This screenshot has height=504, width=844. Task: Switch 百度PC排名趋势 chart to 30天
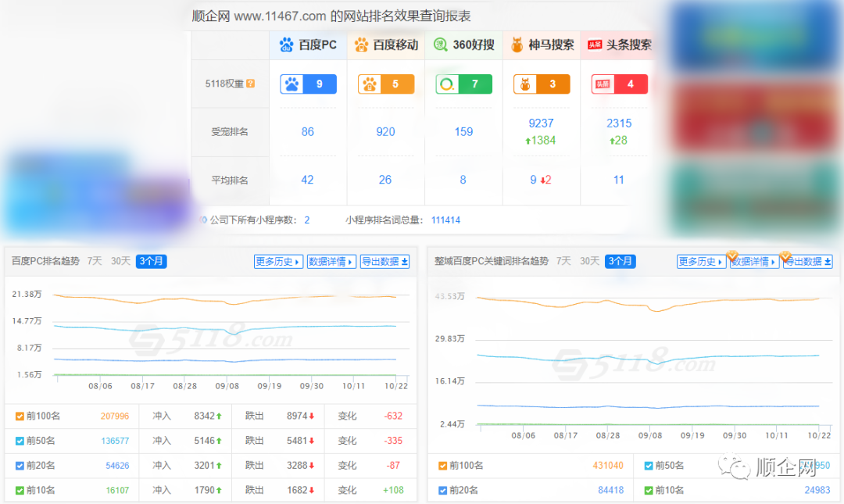(120, 261)
